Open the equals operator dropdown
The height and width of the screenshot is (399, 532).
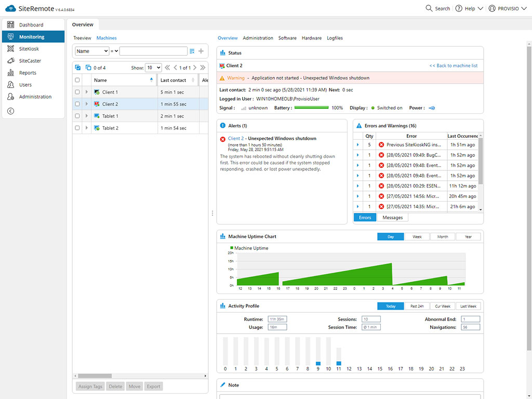114,51
